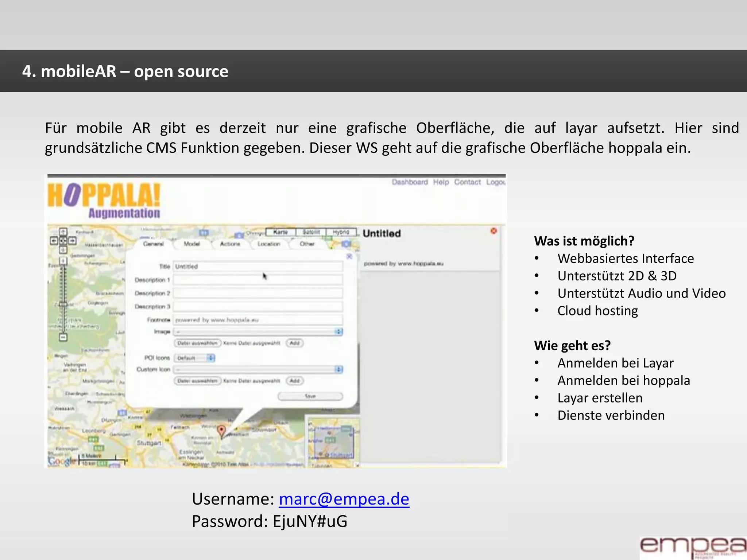Viewport: 747px width, 560px height.
Task: Pan the map right with arrow icon
Action: tap(73, 241)
